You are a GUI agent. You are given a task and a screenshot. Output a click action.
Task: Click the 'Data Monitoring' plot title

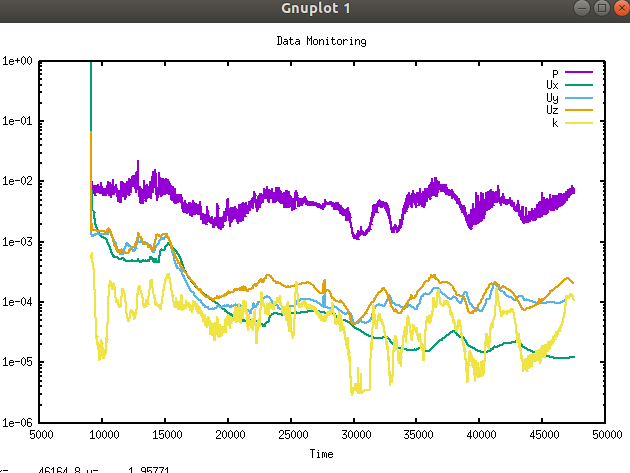(x=321, y=41)
